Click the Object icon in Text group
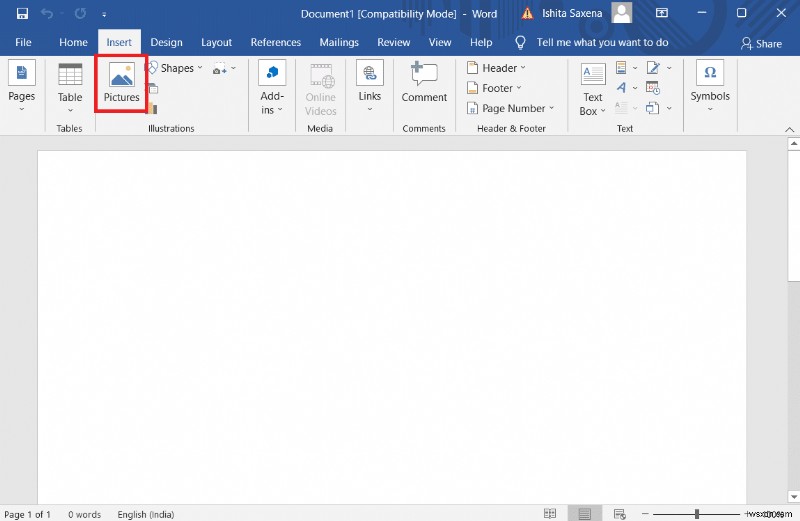The width and height of the screenshot is (800, 521). 653,108
